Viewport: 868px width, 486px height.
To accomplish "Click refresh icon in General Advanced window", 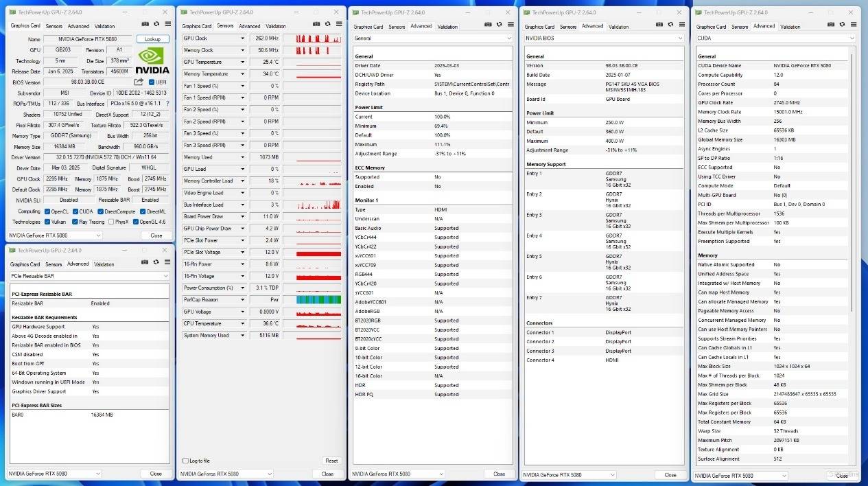I will click(x=499, y=25).
